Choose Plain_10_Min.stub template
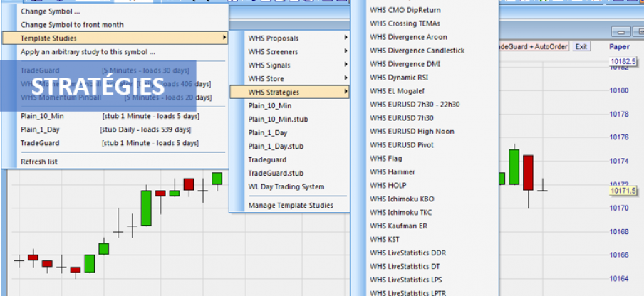Screen dimensions: 644x296 click(x=289, y=120)
